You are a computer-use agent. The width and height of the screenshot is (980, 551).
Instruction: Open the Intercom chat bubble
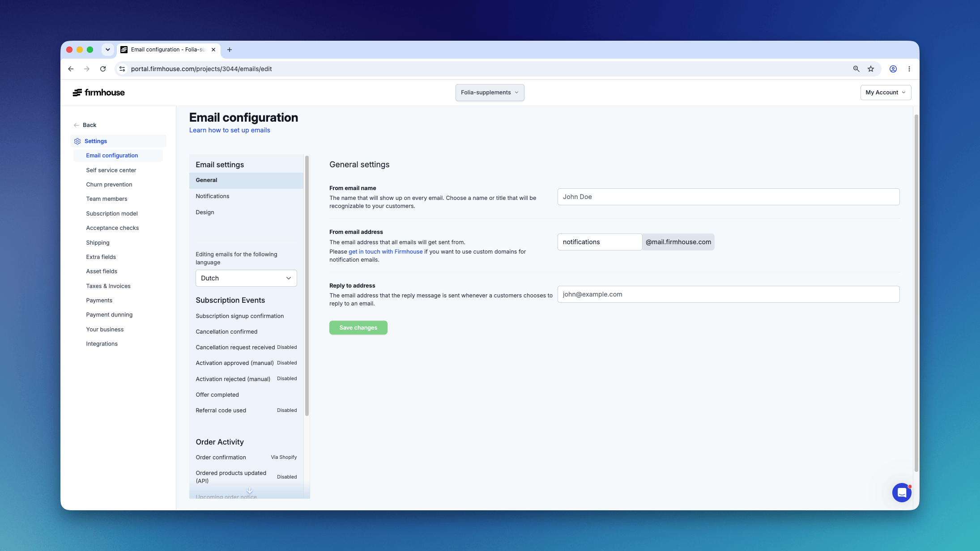point(902,492)
